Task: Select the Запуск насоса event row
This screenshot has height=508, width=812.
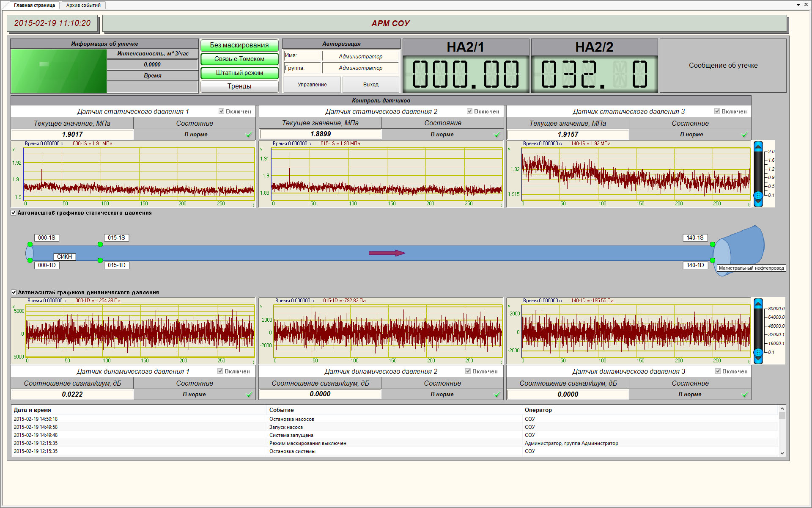Action: point(395,427)
